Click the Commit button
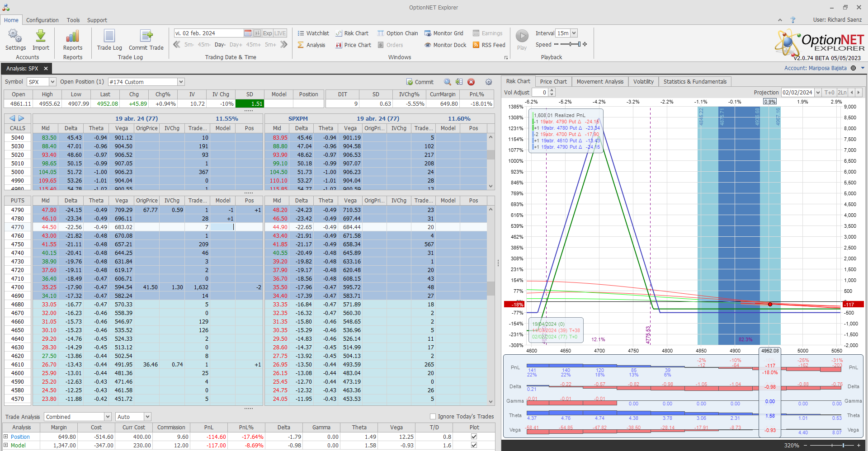Image resolution: width=868 pixels, height=451 pixels. pyautogui.click(x=420, y=82)
